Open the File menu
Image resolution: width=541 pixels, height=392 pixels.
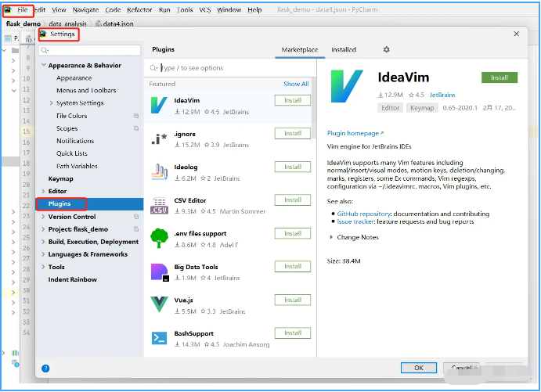click(23, 10)
